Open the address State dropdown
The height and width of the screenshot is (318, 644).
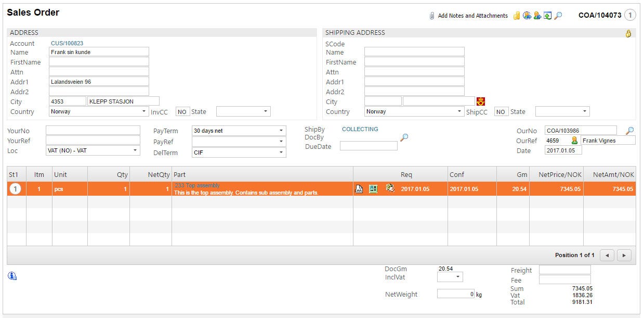coord(243,111)
